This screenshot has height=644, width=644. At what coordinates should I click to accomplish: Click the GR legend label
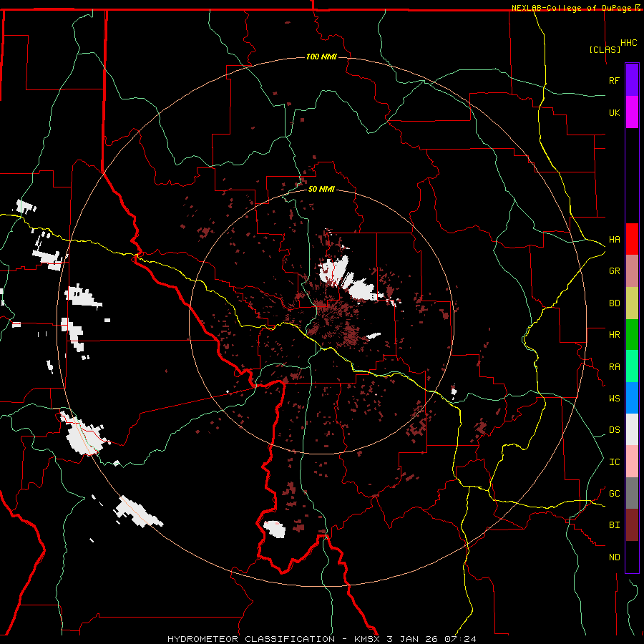click(614, 271)
